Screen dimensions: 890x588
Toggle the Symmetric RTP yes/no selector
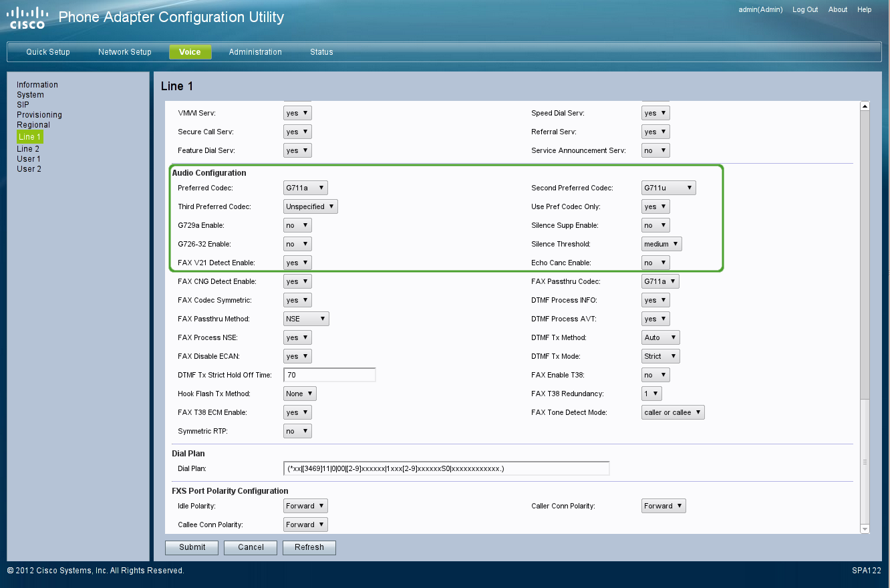297,431
